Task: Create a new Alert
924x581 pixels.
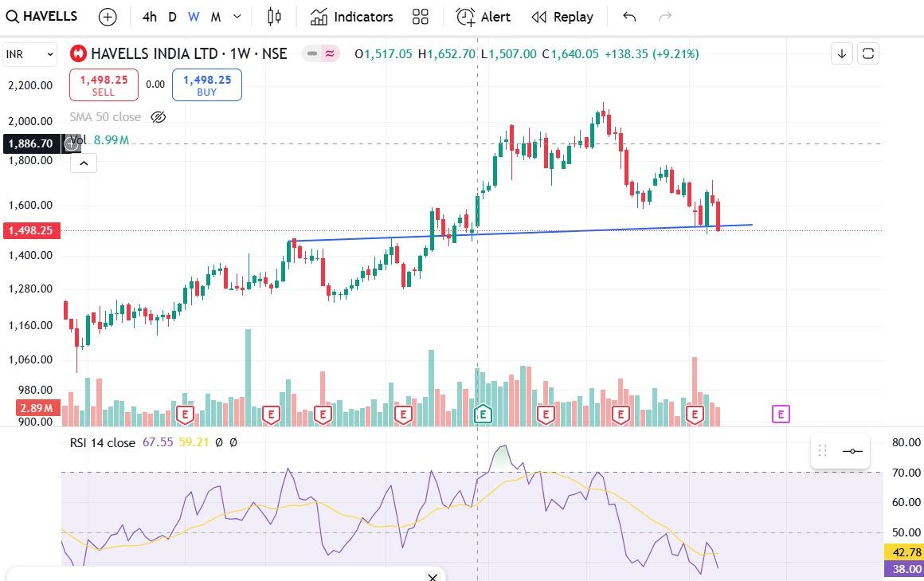Action: click(484, 17)
